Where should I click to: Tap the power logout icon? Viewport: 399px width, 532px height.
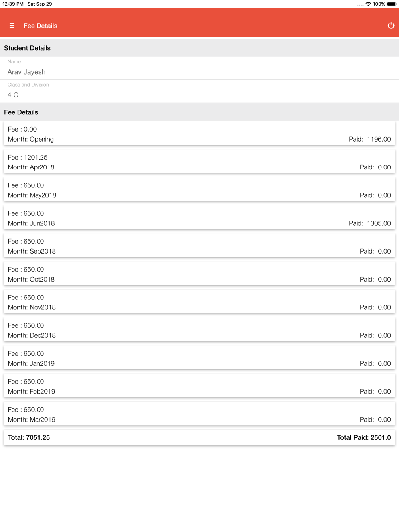click(391, 26)
